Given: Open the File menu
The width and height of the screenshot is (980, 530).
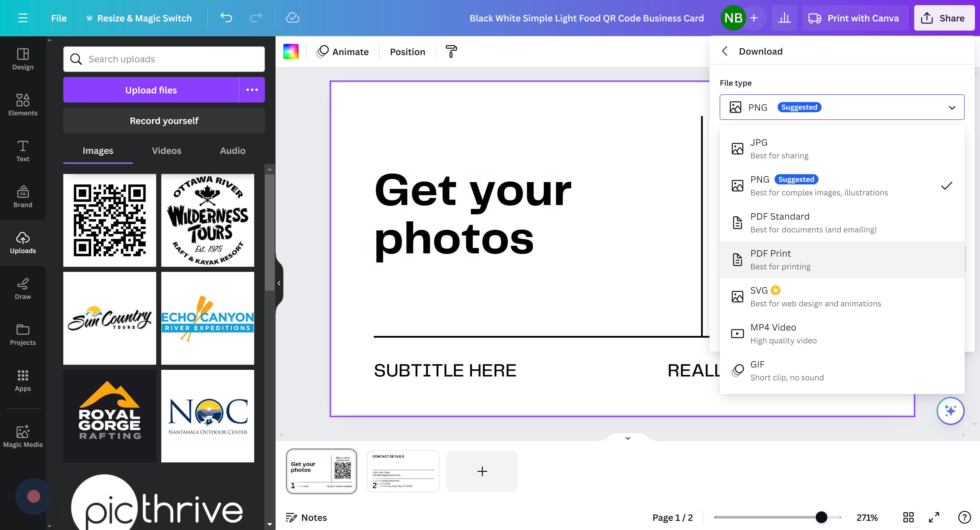Looking at the screenshot, I should pos(59,18).
